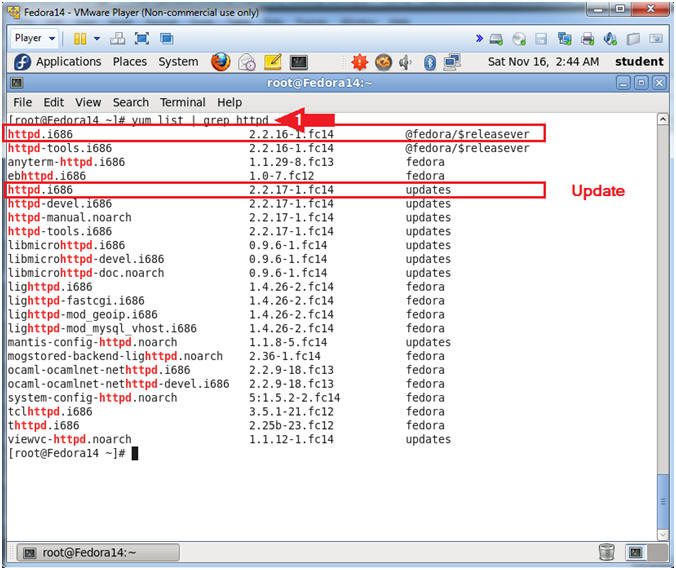Viewport: 676px width, 570px height.
Task: Open the Applications menu
Action: (69, 62)
